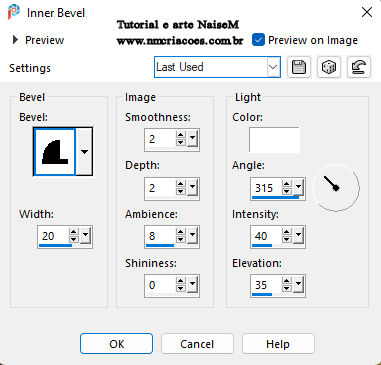Increase Smoothness with the up arrow
This screenshot has height=365, width=381.
pyautogui.click(x=181, y=135)
